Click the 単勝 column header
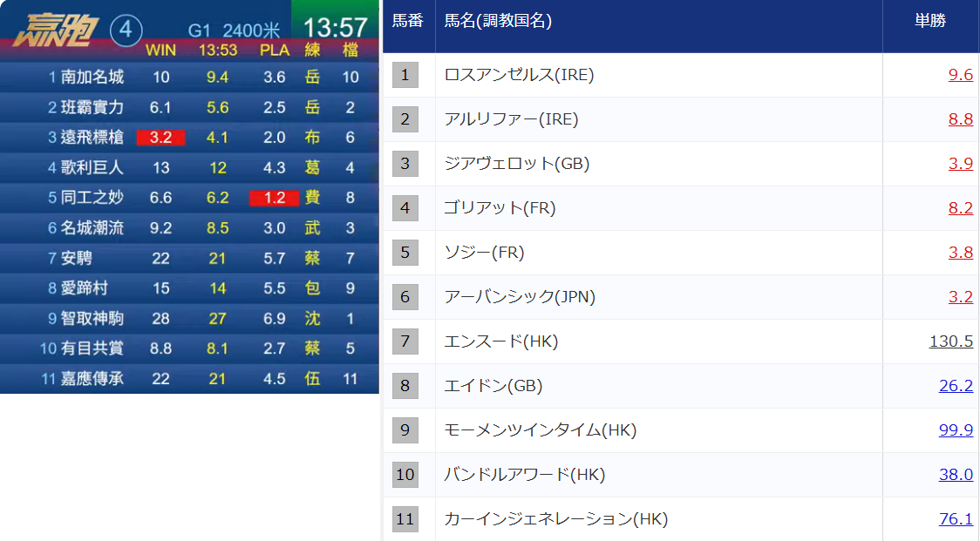This screenshot has height=541, width=980. [x=929, y=21]
